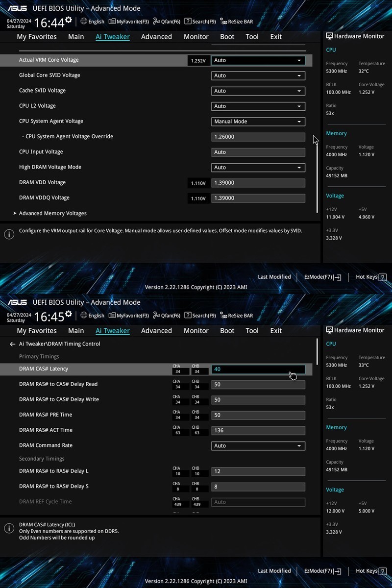Image resolution: width=392 pixels, height=588 pixels.
Task: Open DRAM Command Rate dropdown
Action: pos(258,446)
